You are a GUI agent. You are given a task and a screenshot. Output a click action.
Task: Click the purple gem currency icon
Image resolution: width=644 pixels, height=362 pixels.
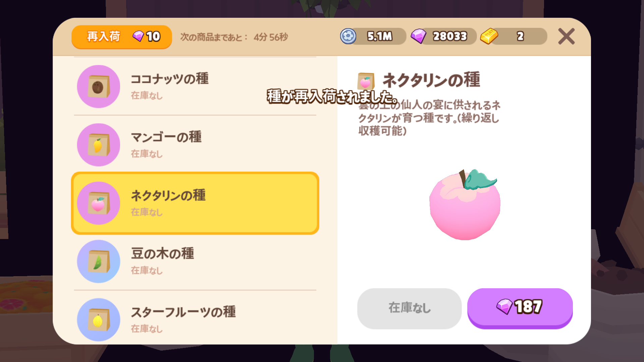(x=418, y=36)
